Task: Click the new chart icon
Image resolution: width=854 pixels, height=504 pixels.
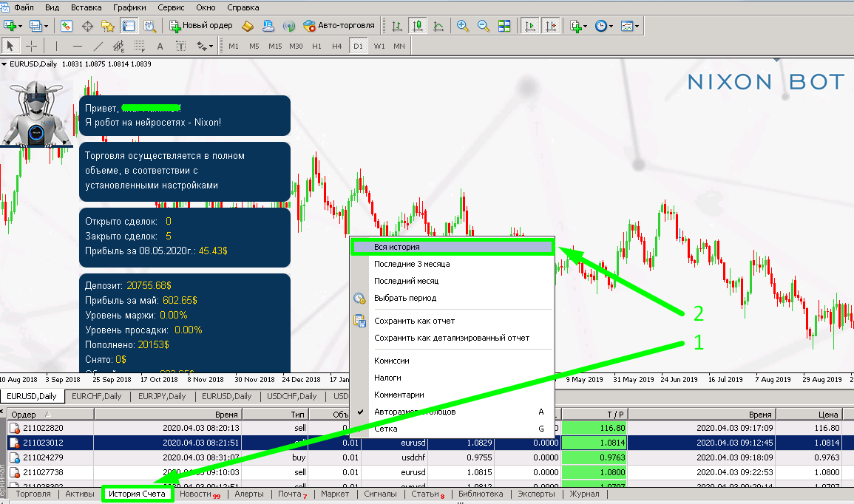Action: [x=10, y=26]
